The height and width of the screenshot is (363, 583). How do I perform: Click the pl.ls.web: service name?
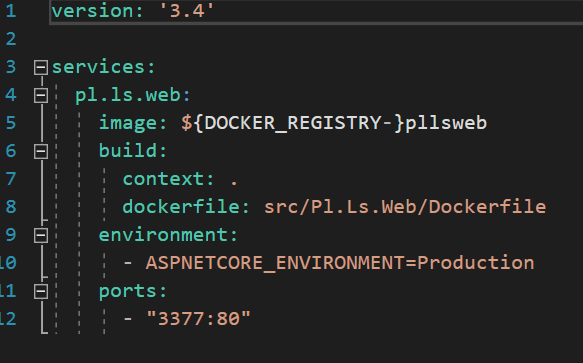(133, 96)
